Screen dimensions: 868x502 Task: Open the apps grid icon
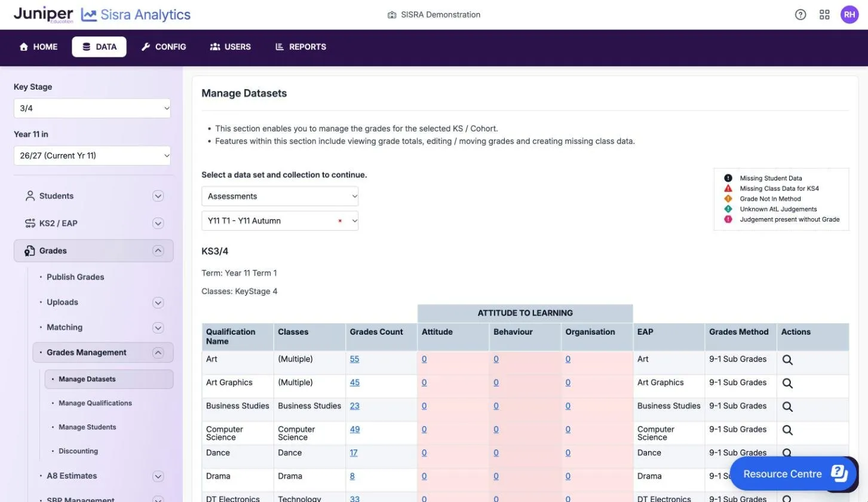824,15
